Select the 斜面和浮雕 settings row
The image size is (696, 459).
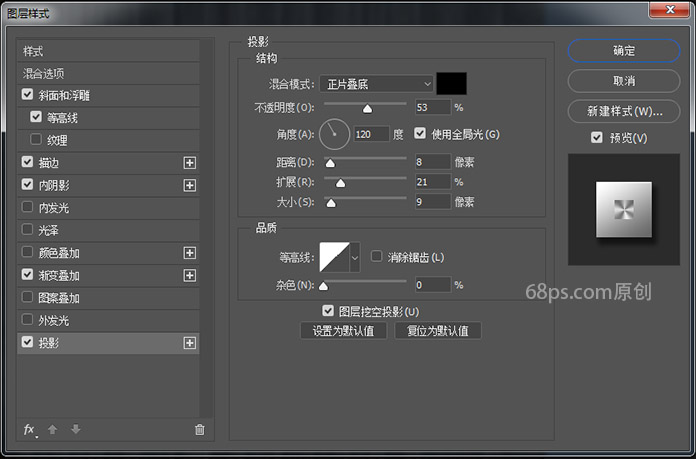click(108, 95)
